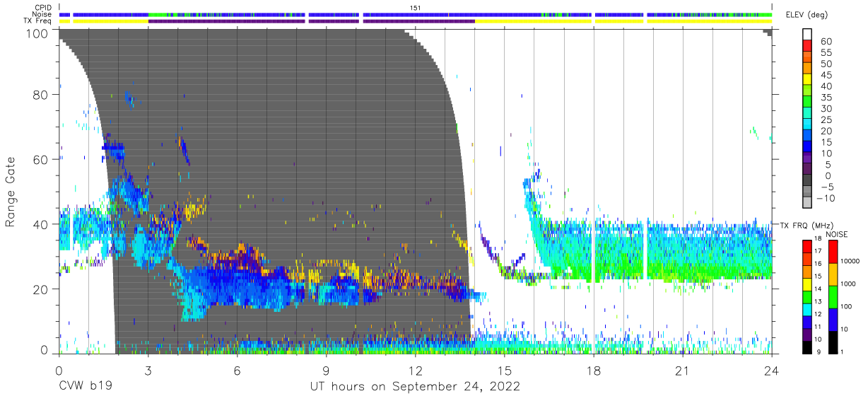Click the 16 label on the TX FRQ legend
The image size is (868, 401).
pyautogui.click(x=816, y=263)
